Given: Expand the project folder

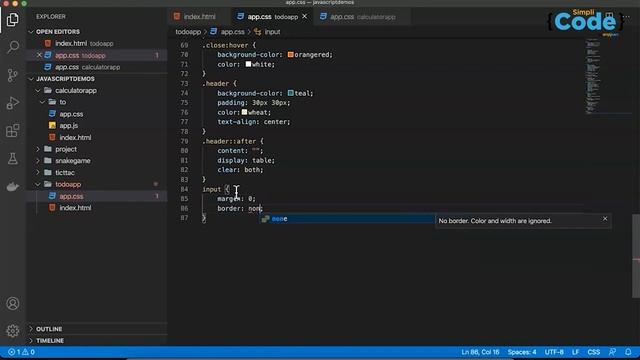Looking at the screenshot, I should tap(38, 149).
